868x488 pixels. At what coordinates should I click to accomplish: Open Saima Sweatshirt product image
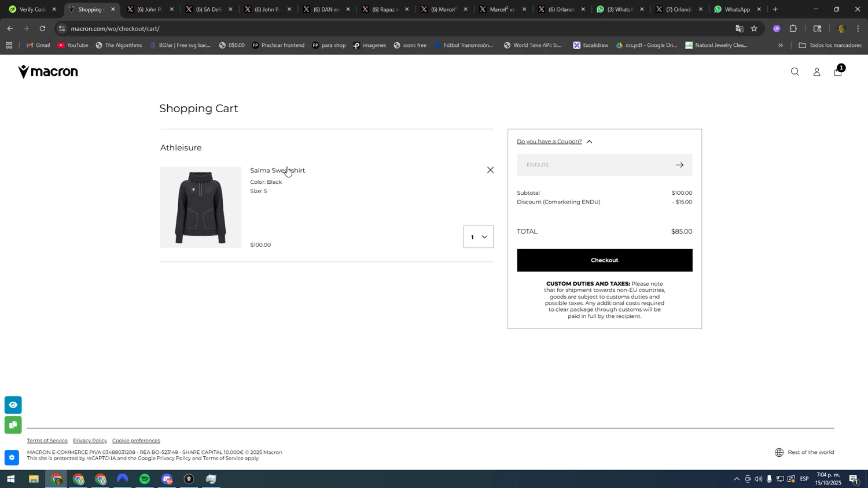coord(200,208)
